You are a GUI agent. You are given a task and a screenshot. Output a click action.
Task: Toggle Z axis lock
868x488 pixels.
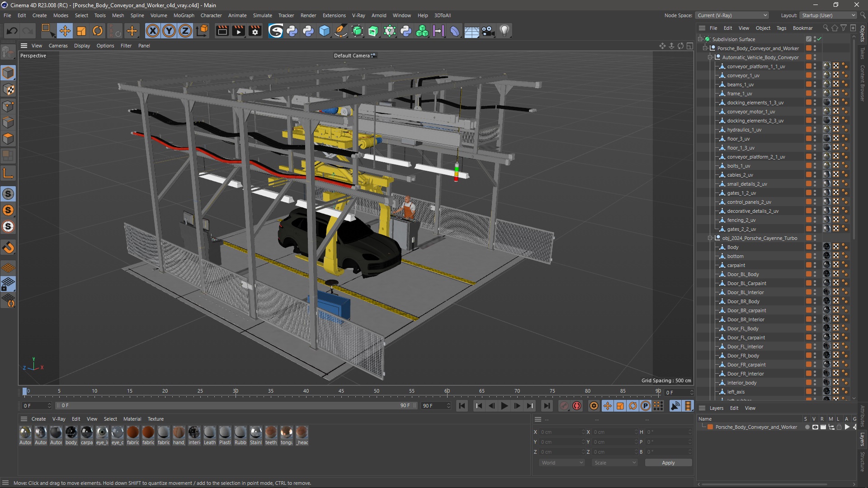click(185, 31)
